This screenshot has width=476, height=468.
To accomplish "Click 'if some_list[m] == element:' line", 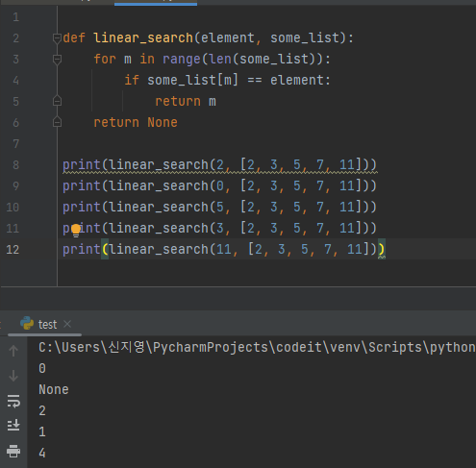I will (x=227, y=80).
